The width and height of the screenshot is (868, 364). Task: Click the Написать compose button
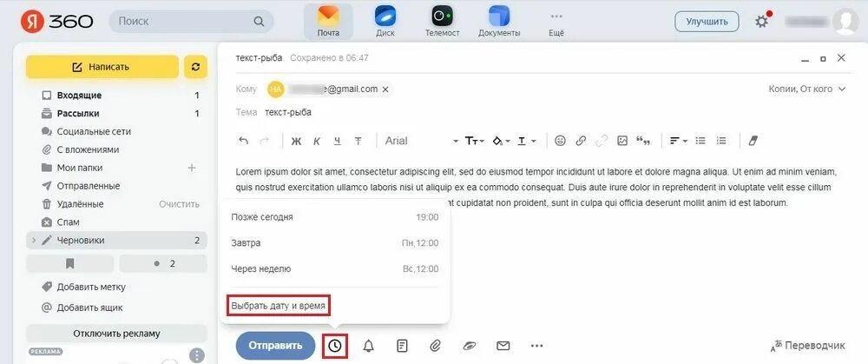tap(102, 67)
